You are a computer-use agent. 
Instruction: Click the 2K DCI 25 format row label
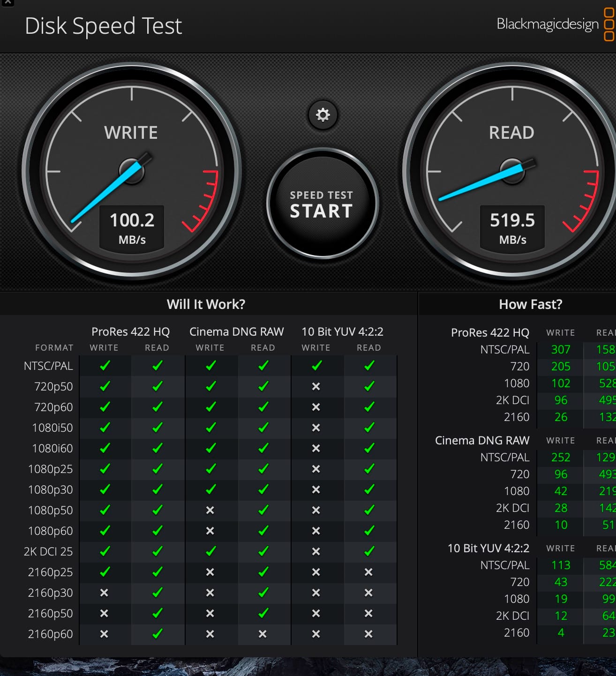pos(48,551)
